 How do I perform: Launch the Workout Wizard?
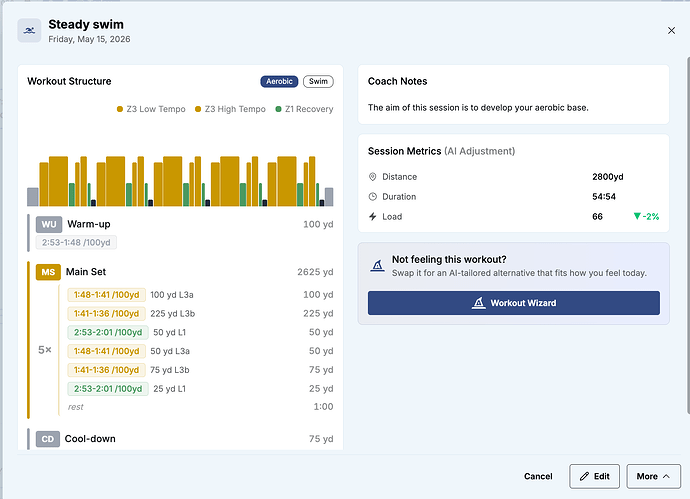click(x=514, y=303)
